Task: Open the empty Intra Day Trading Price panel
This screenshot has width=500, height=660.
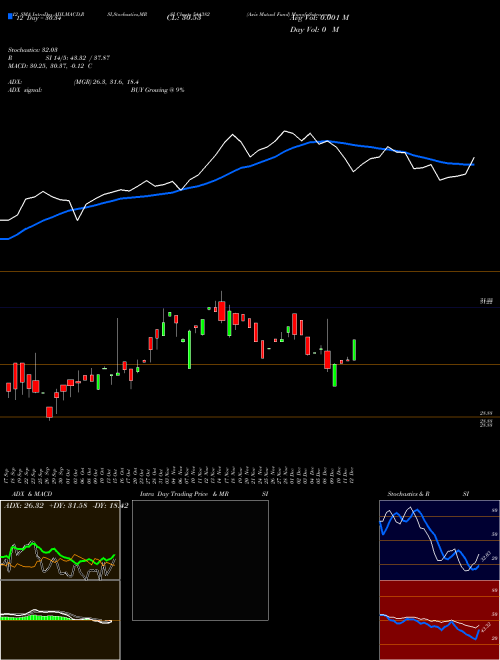Action: [x=200, y=560]
